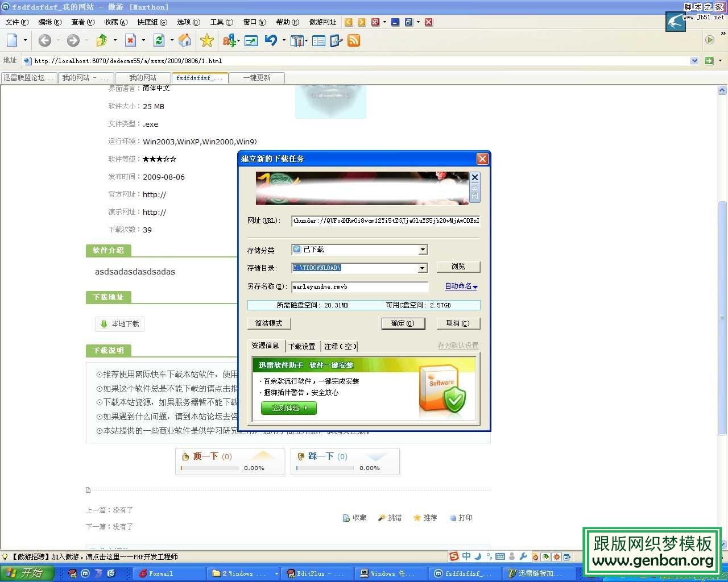This screenshot has height=582, width=728.
Task: Click the 浏览 button to browse folders
Action: click(x=458, y=266)
